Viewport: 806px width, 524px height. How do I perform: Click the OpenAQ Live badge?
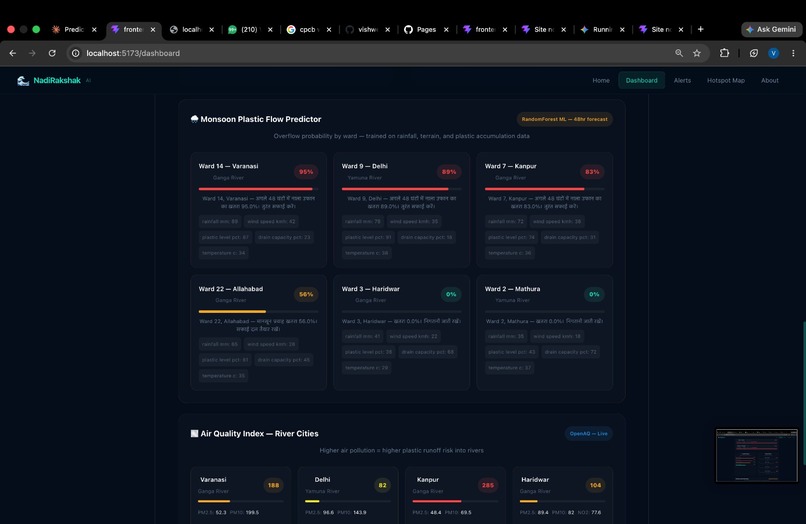click(x=589, y=433)
